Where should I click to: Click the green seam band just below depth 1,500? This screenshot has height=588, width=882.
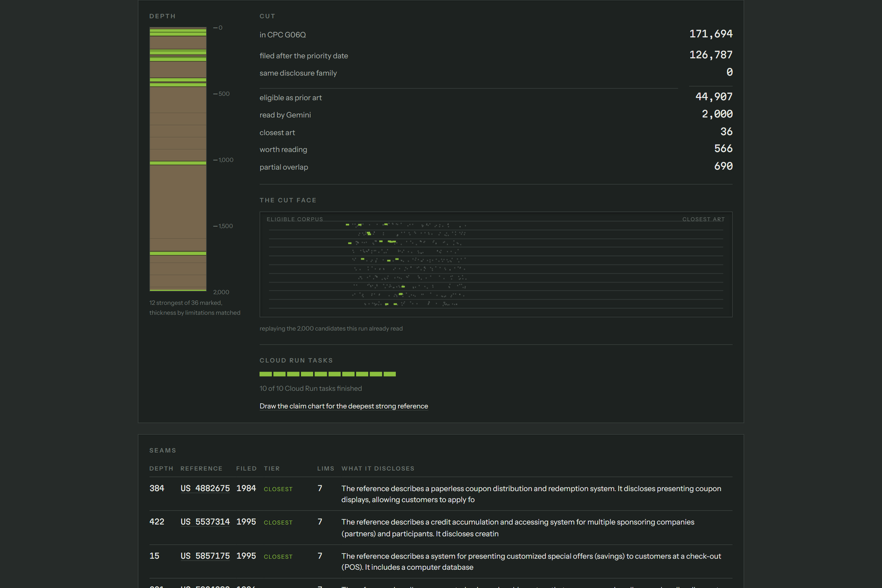click(178, 253)
